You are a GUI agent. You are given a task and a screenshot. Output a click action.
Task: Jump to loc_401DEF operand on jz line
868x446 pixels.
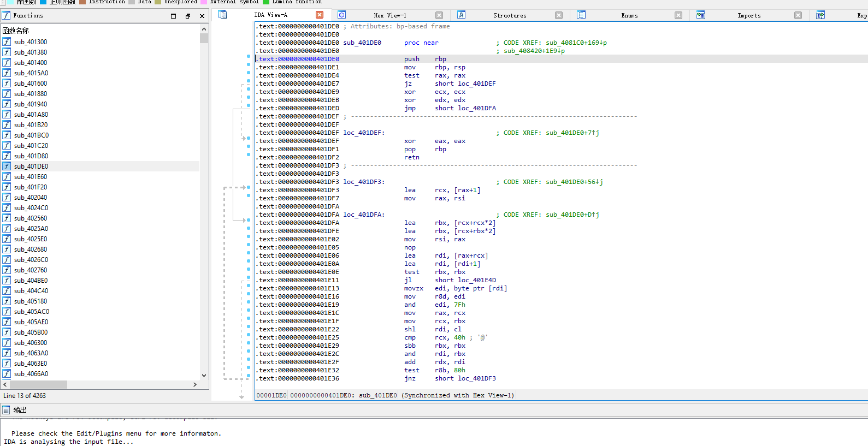point(476,84)
